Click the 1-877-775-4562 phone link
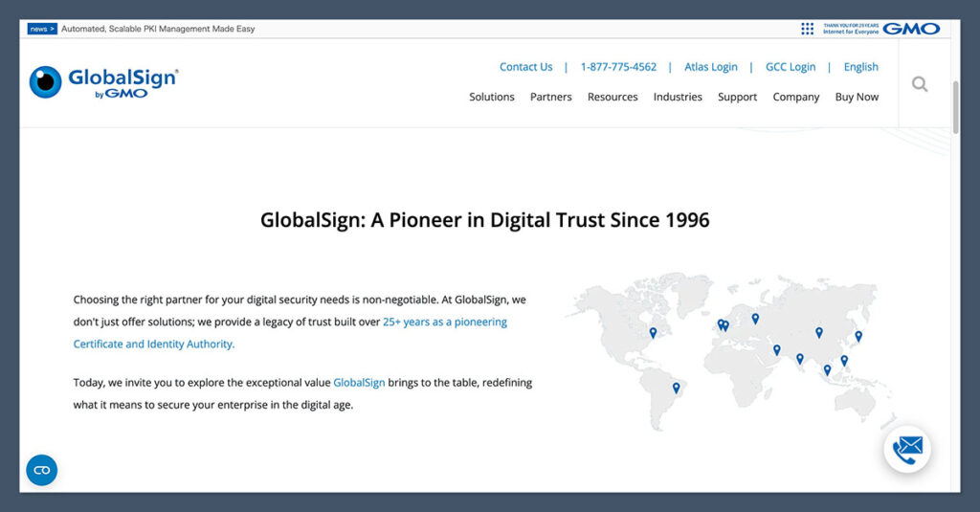980x512 pixels. [x=619, y=67]
